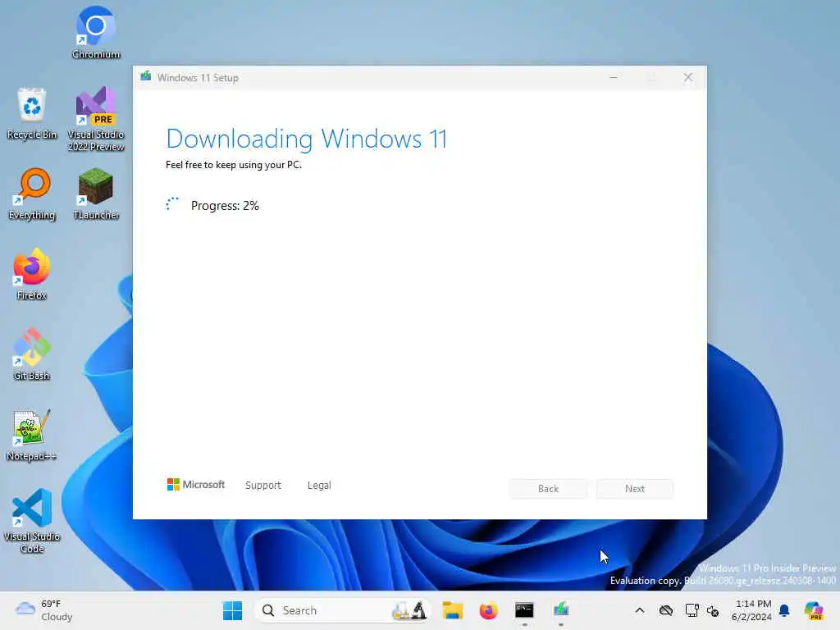Select the Git Bash desktop shortcut
840x630 pixels.
(x=32, y=354)
